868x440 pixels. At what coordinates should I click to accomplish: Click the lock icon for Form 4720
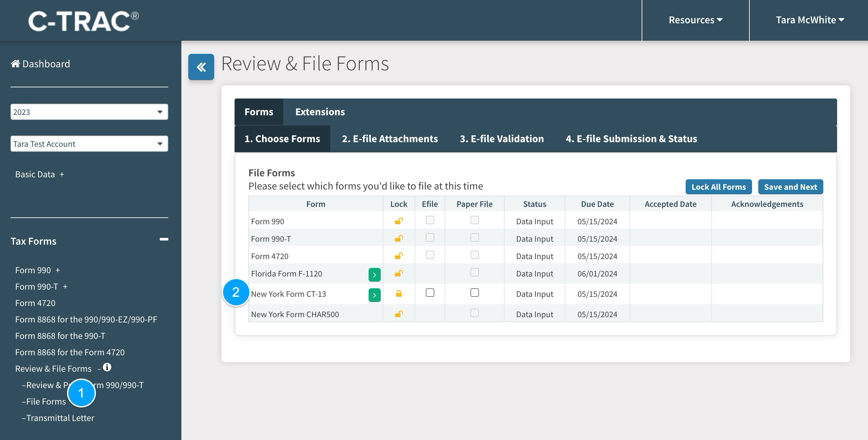pyautogui.click(x=399, y=256)
